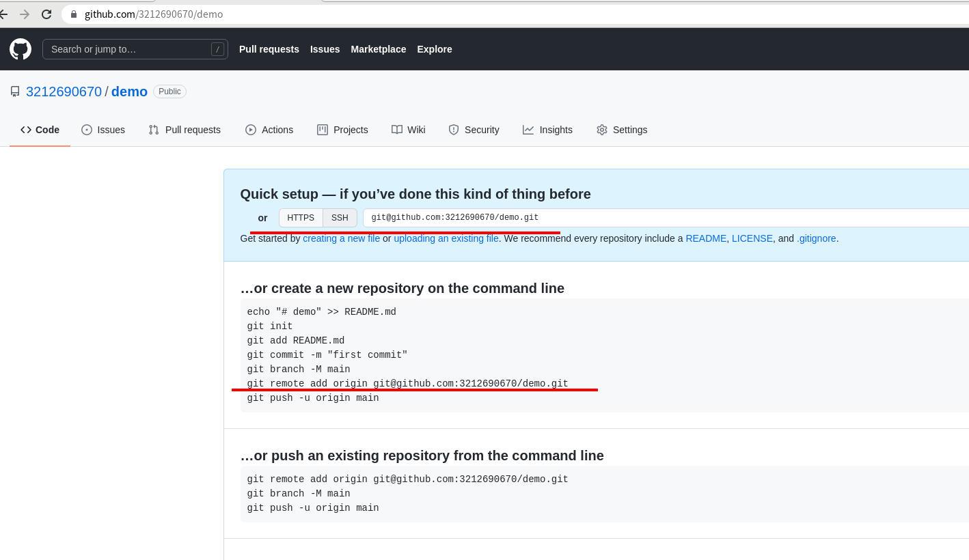Switch to the Insights tab
The width and height of the screenshot is (969, 560).
(547, 130)
